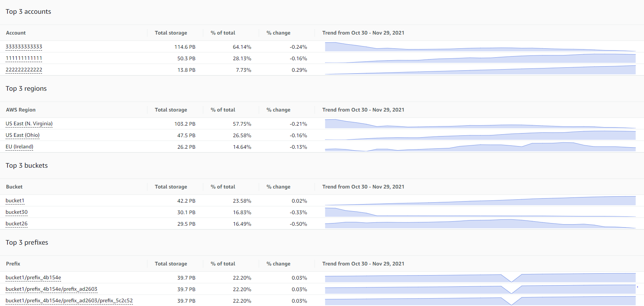This screenshot has height=306, width=644.
Task: Click the % change header in regions table
Action: pos(278,110)
